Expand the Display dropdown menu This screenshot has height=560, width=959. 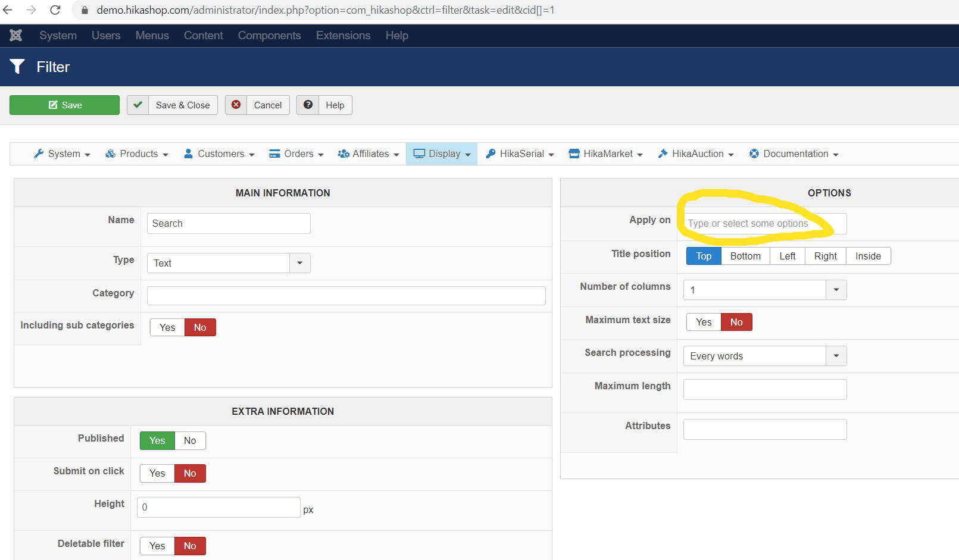point(442,154)
